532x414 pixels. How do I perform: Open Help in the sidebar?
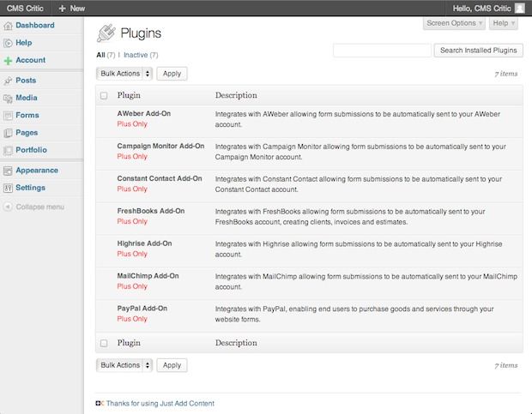[24, 43]
